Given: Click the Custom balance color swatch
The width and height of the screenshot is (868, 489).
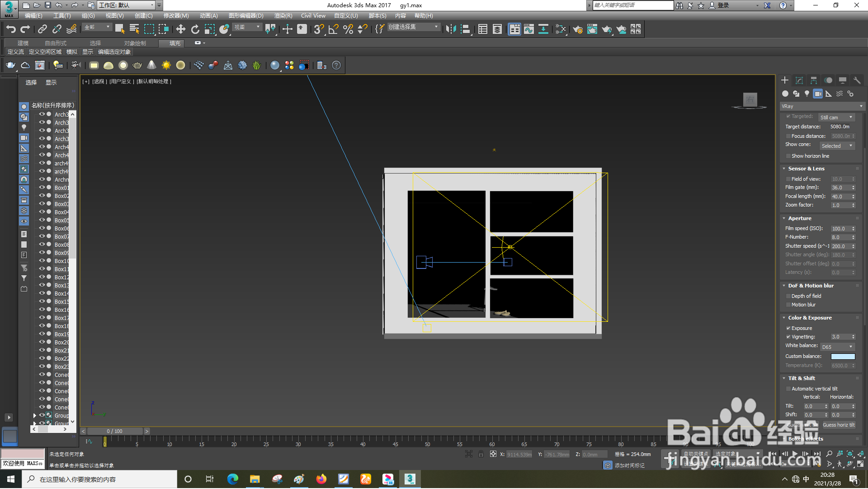Looking at the screenshot, I should [x=843, y=357].
